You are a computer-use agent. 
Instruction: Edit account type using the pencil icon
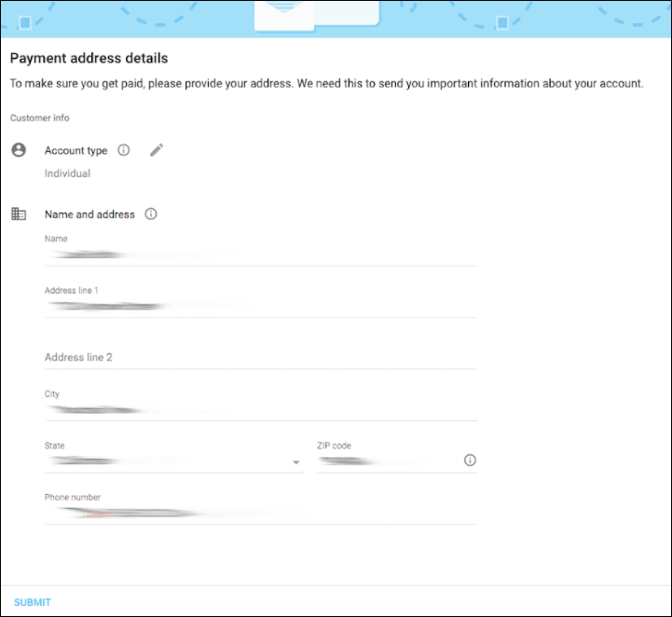(157, 150)
